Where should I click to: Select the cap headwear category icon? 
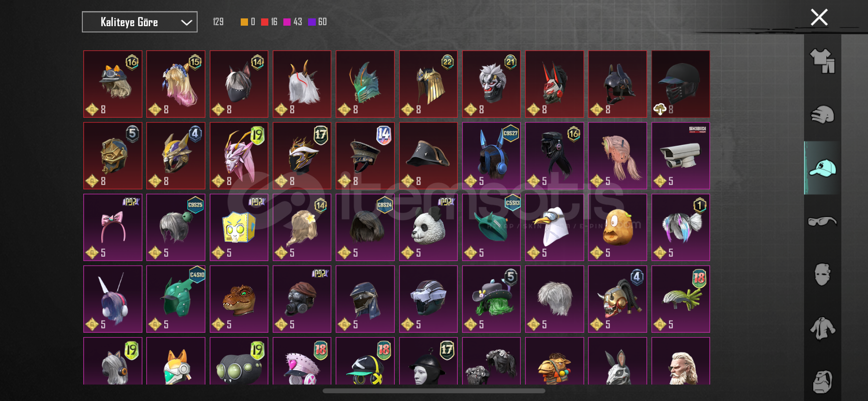point(822,168)
